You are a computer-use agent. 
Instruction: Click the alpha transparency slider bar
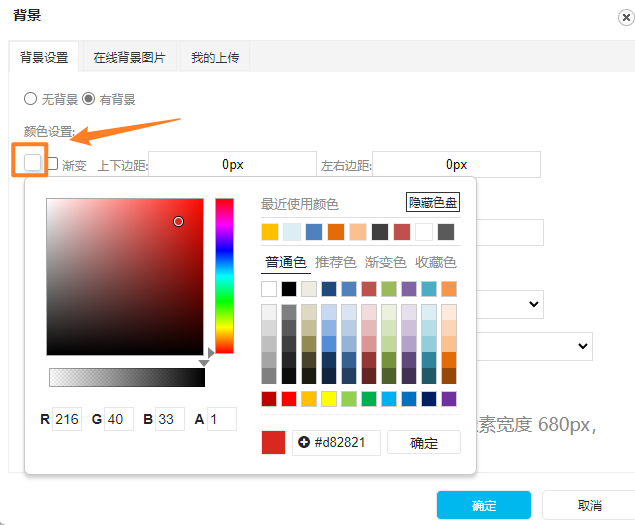126,377
